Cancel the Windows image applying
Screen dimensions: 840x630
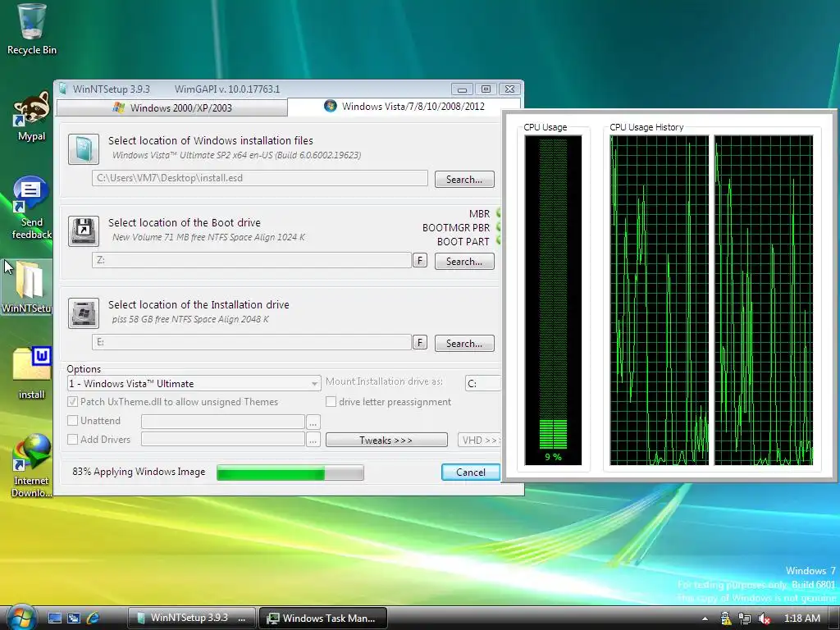471,472
